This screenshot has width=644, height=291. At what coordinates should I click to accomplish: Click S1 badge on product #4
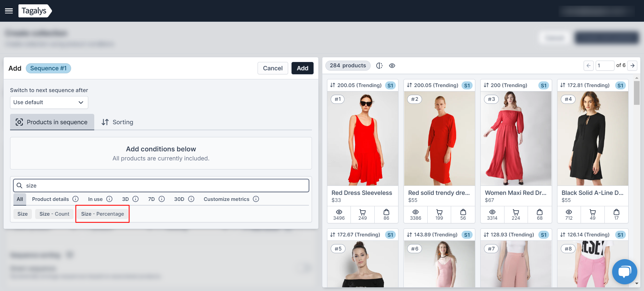621,85
